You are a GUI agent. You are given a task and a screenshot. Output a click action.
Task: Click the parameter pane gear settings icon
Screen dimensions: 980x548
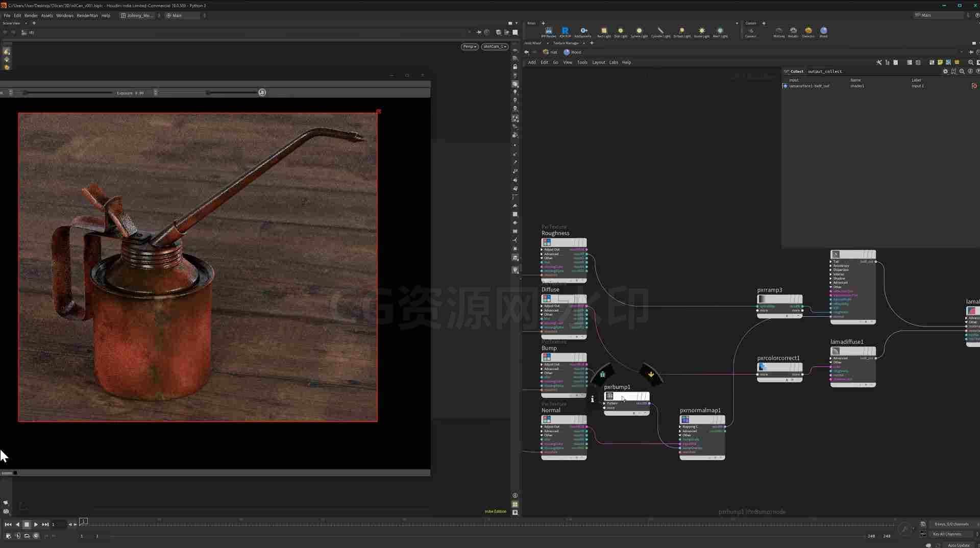(x=945, y=71)
